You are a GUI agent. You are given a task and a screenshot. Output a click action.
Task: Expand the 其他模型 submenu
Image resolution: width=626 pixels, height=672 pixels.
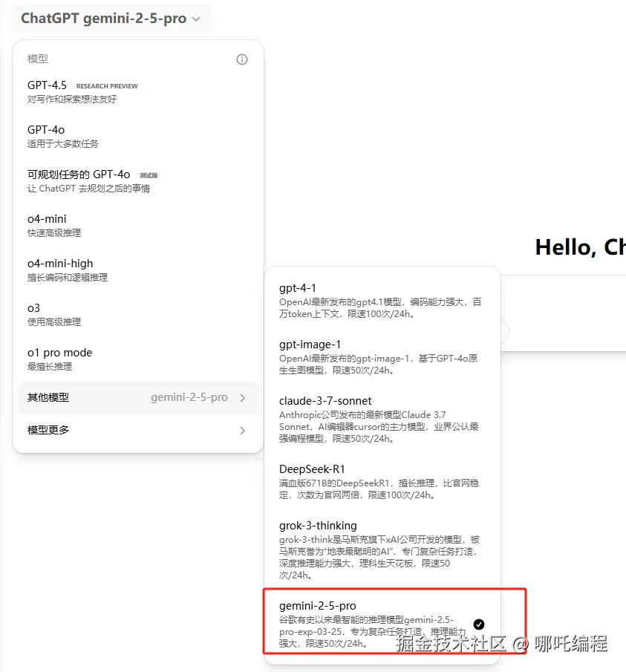point(137,398)
